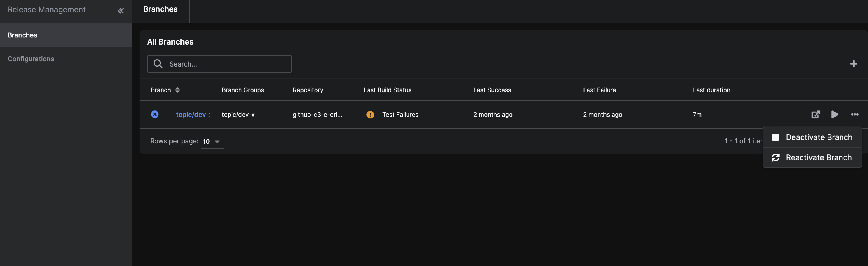Click the plus icon to add branch
868x266 pixels.
(x=853, y=64)
